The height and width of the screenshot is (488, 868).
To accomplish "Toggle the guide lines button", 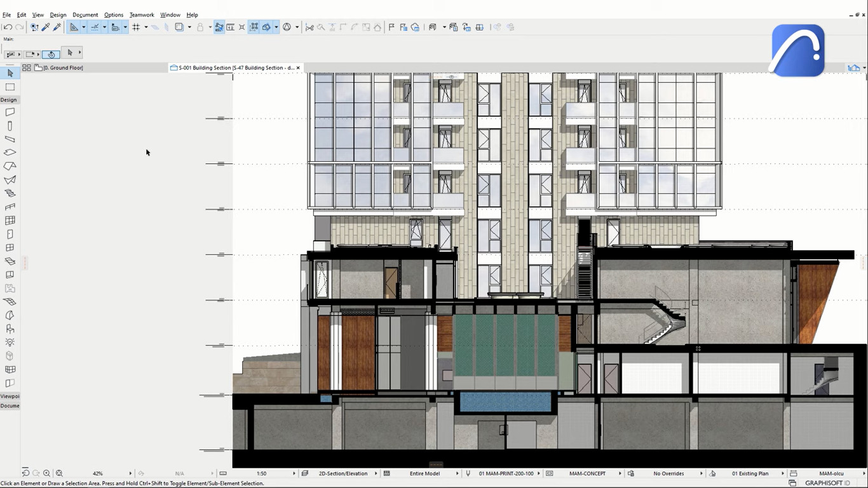I will [x=95, y=27].
